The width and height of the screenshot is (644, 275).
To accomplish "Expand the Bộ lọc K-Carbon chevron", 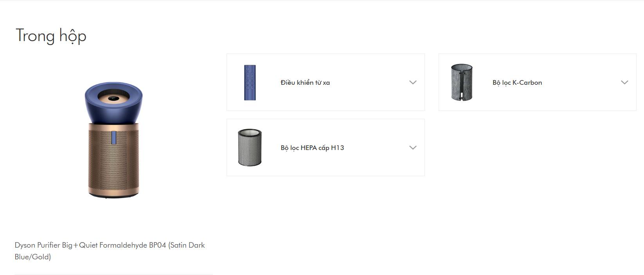I will pos(624,82).
